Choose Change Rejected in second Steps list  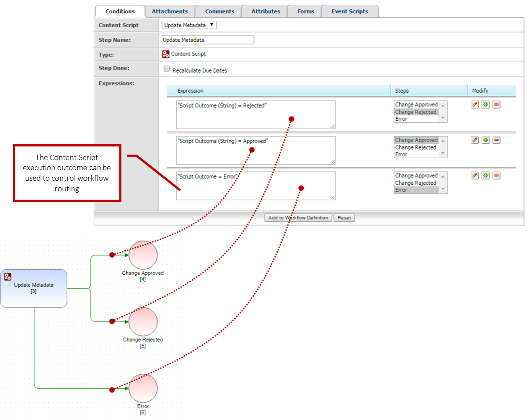(415, 148)
